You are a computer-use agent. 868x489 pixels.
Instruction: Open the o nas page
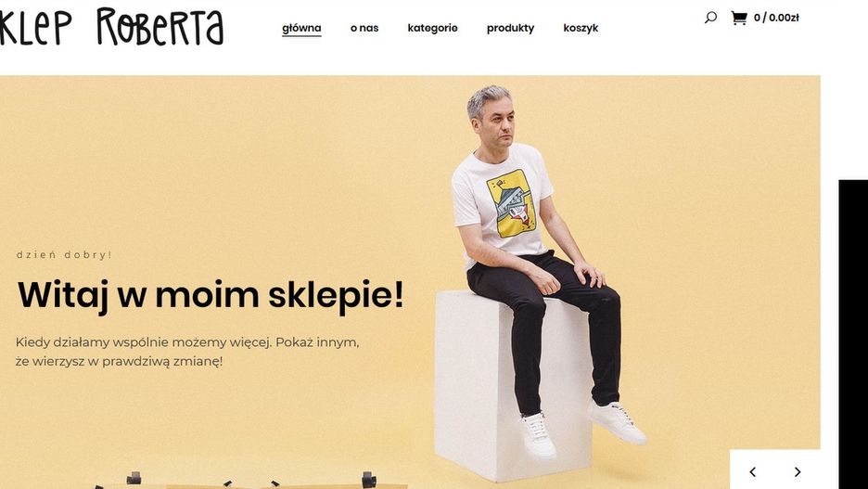(x=364, y=28)
